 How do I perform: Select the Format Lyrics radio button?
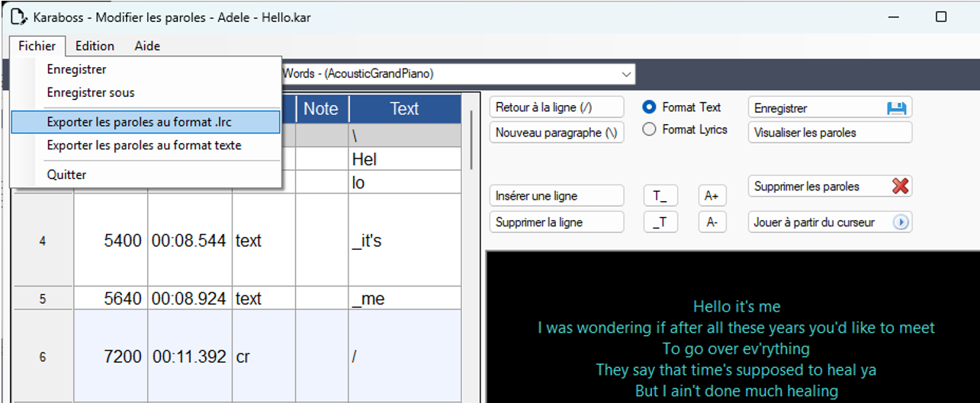pyautogui.click(x=650, y=130)
